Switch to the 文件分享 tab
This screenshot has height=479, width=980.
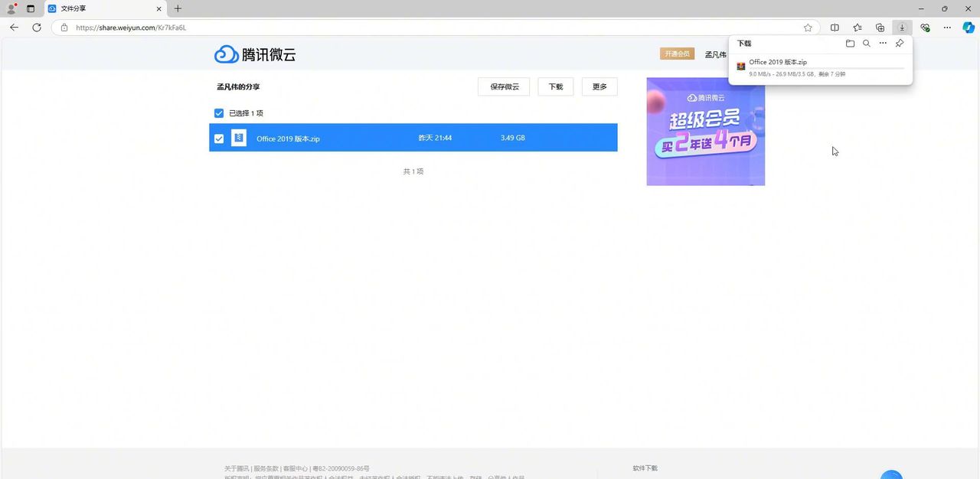pyautogui.click(x=105, y=8)
